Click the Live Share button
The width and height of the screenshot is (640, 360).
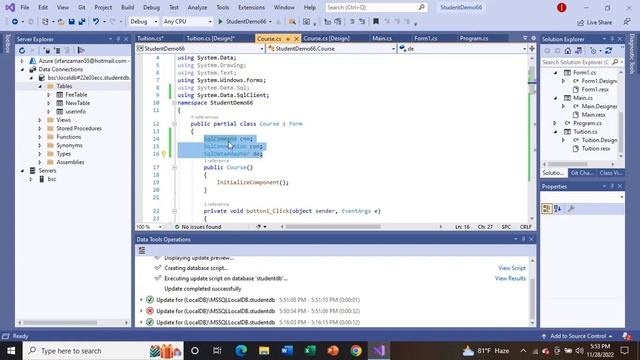(594, 22)
